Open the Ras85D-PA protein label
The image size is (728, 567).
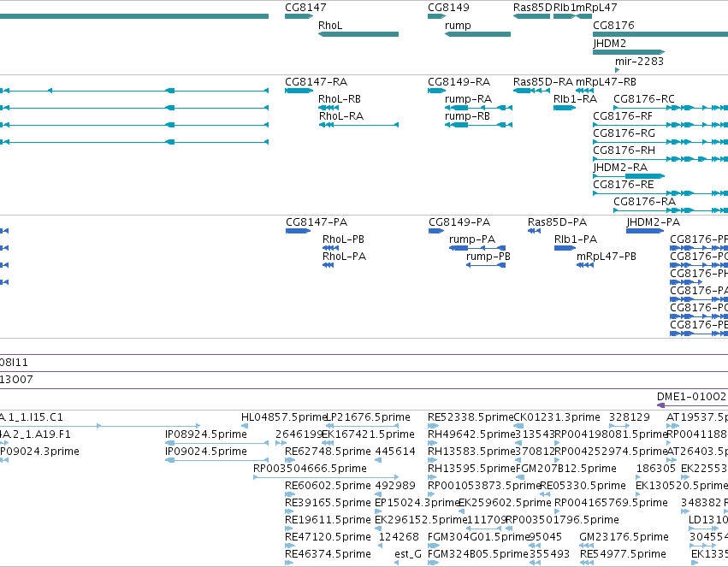tap(557, 222)
